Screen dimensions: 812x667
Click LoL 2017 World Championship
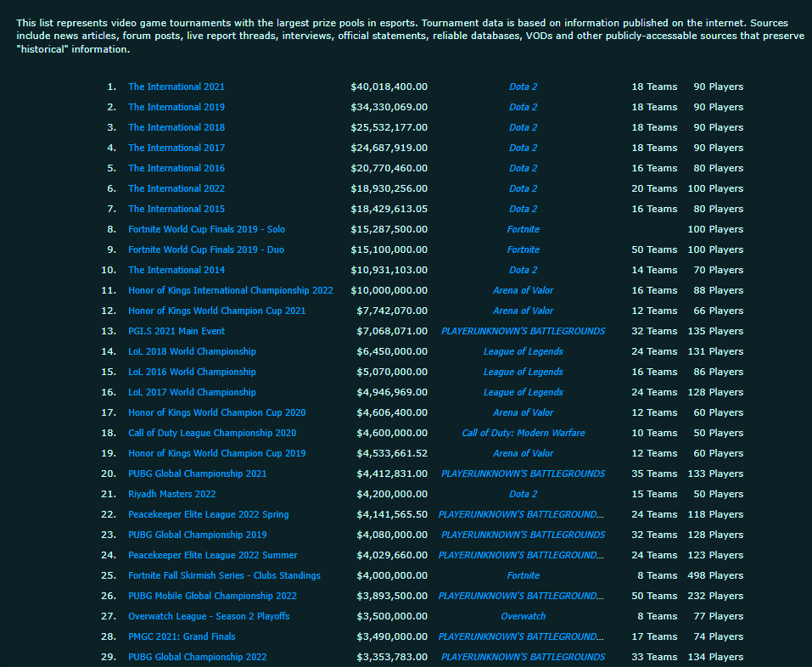point(192,392)
